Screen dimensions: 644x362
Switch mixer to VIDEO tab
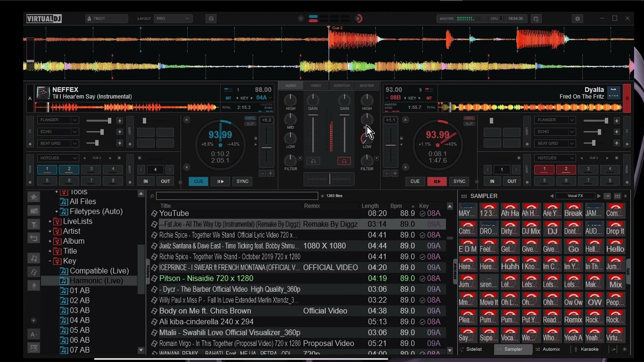[316, 85]
